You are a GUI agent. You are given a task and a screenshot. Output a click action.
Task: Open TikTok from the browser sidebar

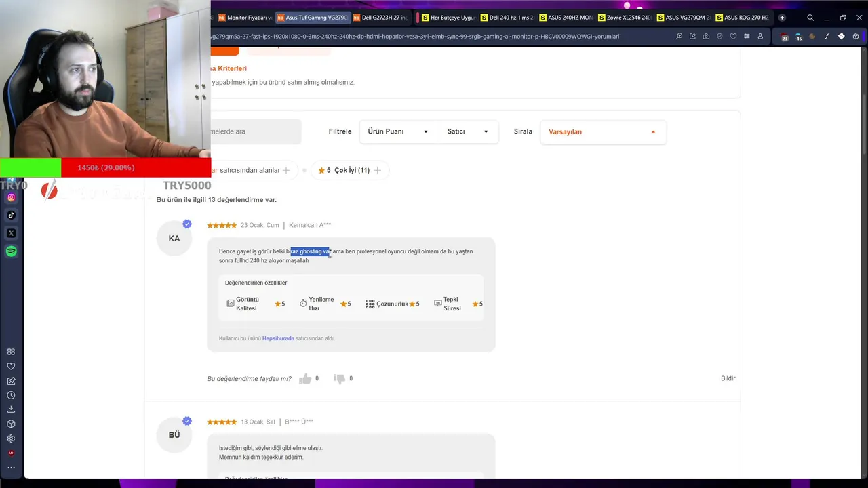(x=11, y=215)
